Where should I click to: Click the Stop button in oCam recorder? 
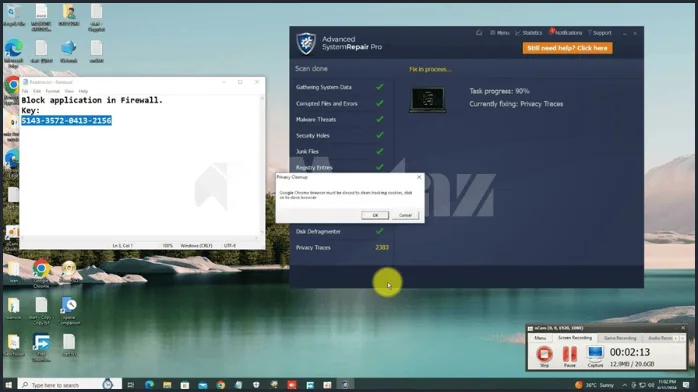544,356
